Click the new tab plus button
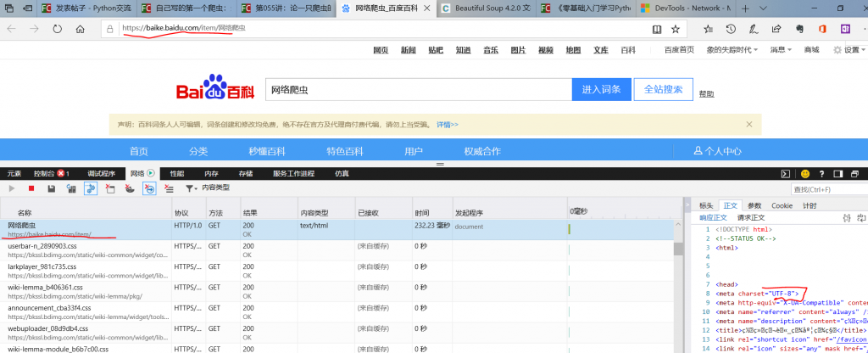Viewport: 868px width, 353px height. click(748, 8)
